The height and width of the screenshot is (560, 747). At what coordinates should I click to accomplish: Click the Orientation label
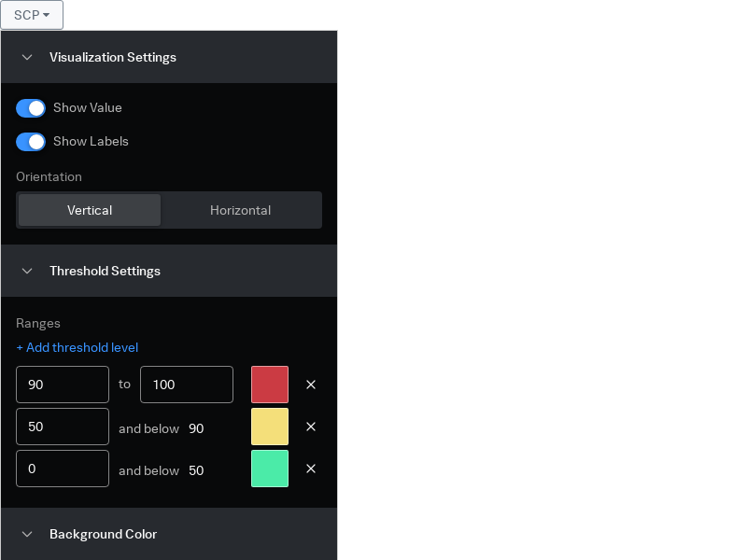49,176
